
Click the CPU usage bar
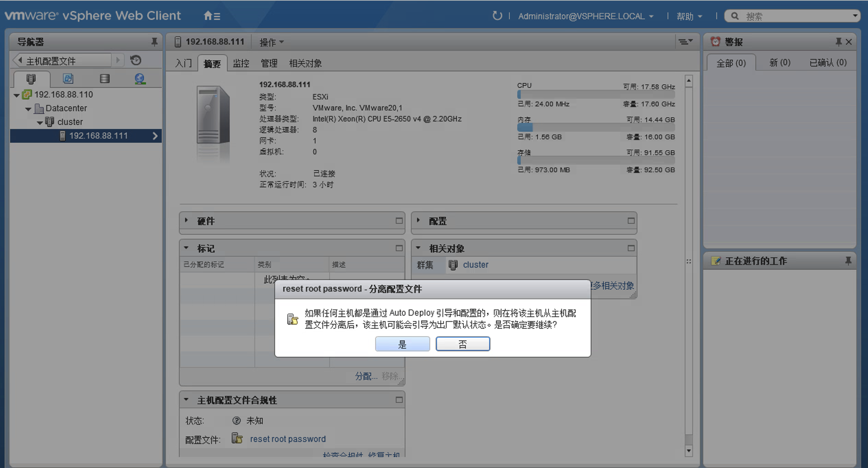click(596, 94)
